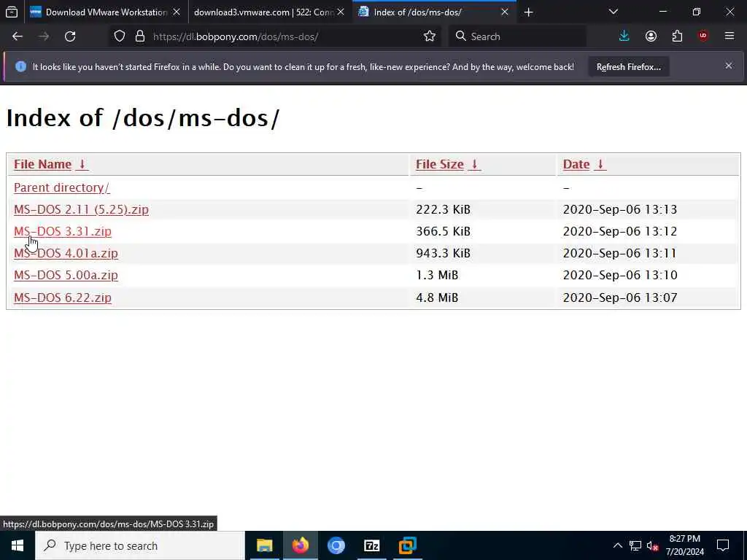Open the tracking protection shield icon
This screenshot has width=747, height=560.
coord(120,36)
